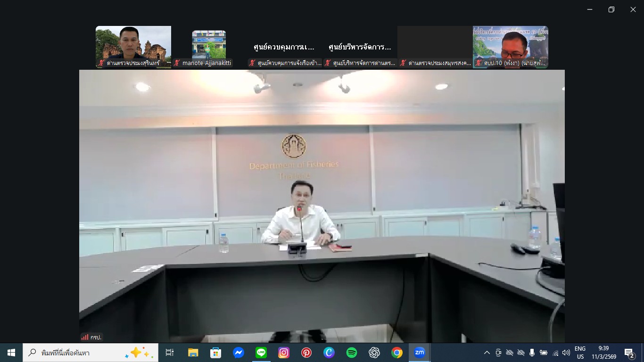644x362 pixels.
Task: Show hidden system tray icons
Action: coord(487,353)
